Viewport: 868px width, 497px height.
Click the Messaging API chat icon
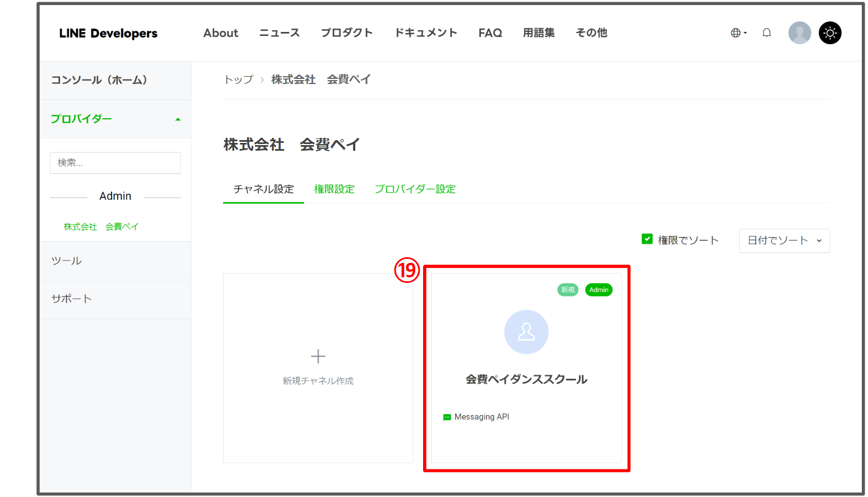[x=447, y=417]
